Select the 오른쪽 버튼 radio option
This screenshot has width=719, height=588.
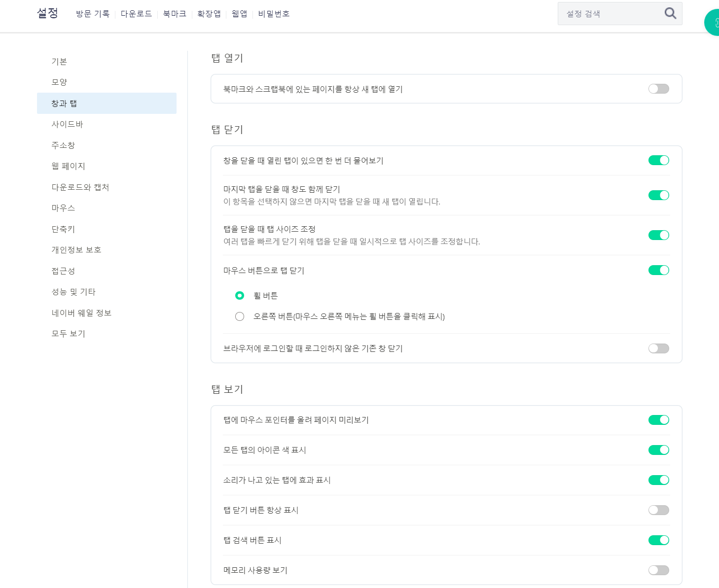(240, 316)
